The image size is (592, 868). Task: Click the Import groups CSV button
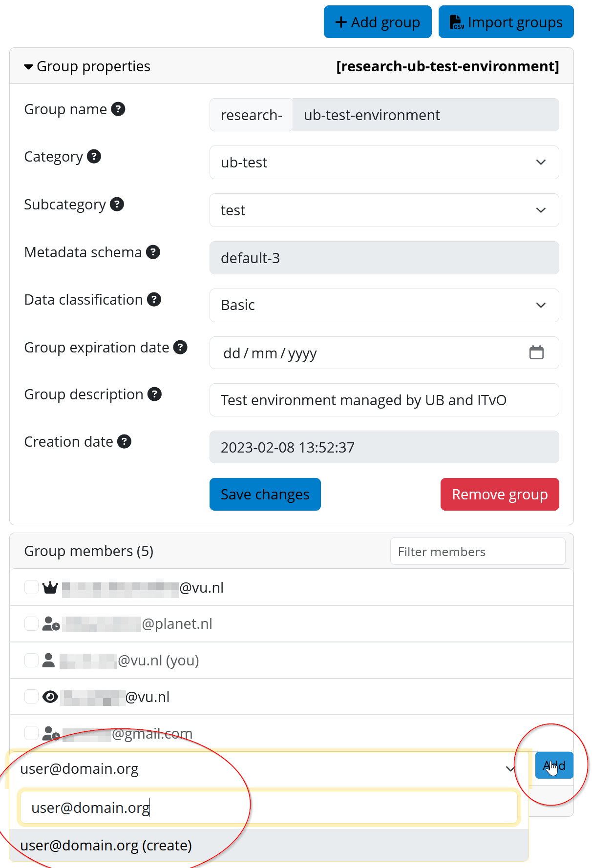click(x=506, y=22)
